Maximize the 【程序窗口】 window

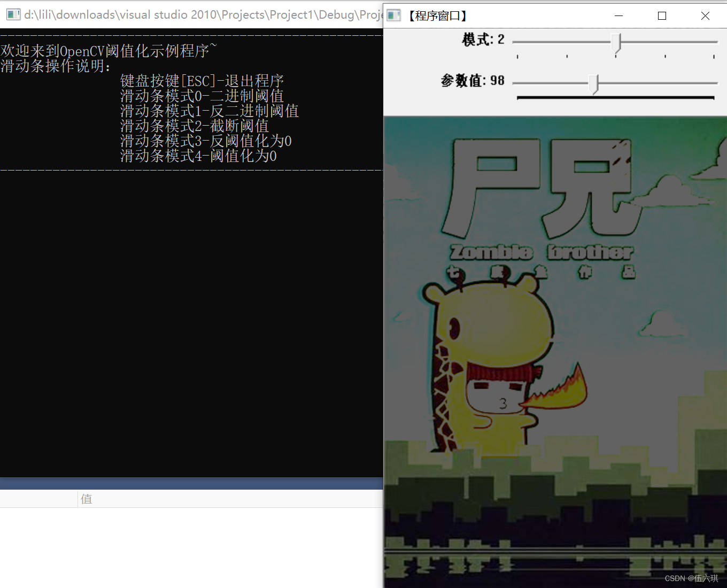tap(662, 16)
